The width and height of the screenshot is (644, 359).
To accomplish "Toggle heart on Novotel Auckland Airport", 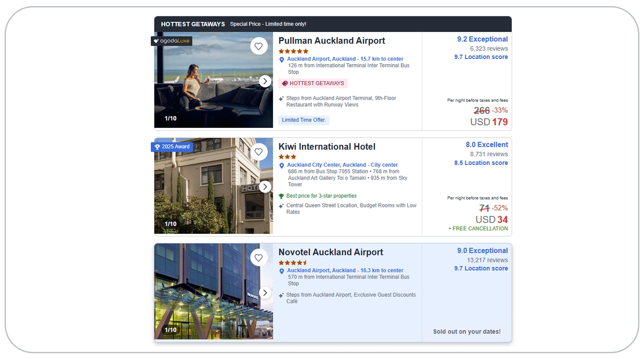I will (x=259, y=257).
